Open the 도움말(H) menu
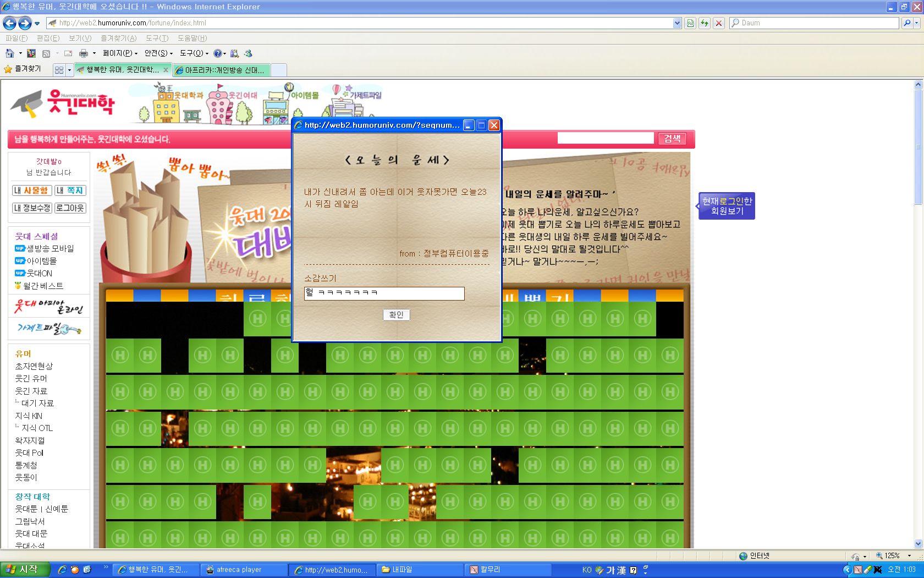 192,38
